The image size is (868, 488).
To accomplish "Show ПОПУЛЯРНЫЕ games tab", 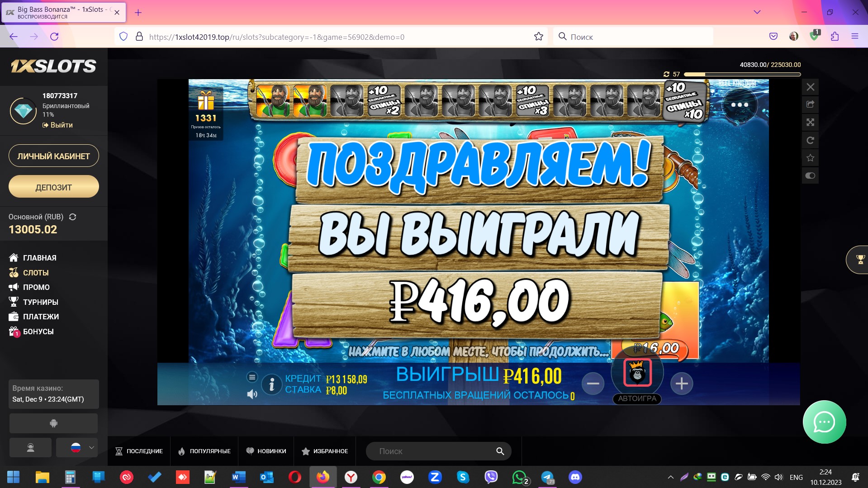I will [204, 451].
